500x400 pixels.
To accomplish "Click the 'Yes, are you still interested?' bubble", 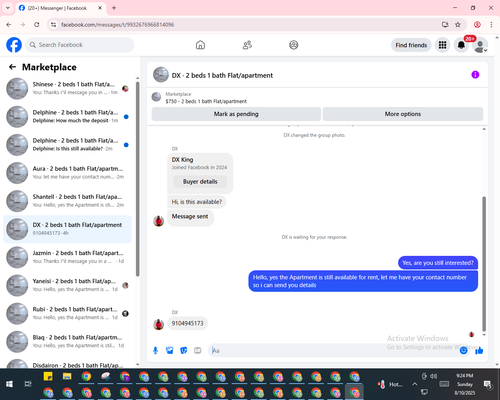I will (x=438, y=263).
